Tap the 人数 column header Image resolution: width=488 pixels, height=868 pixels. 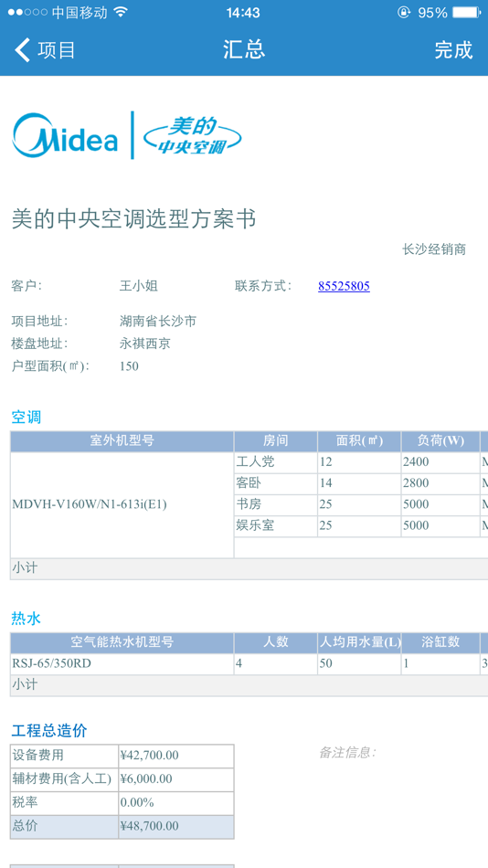tap(276, 642)
